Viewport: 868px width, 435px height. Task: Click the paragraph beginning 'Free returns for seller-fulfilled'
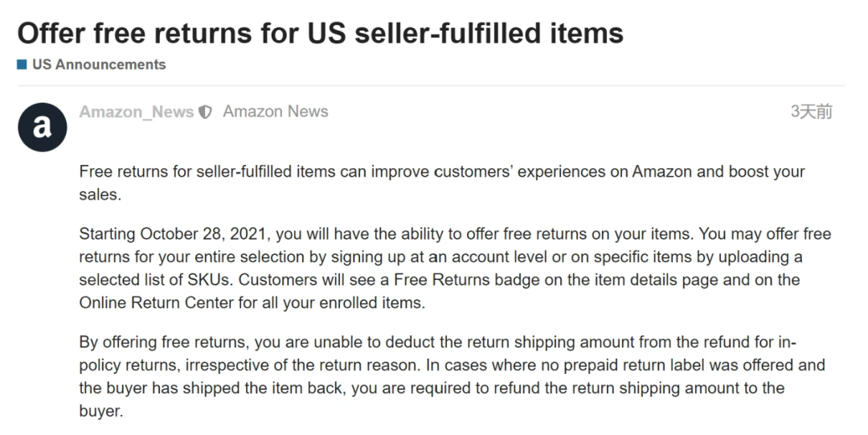[442, 183]
